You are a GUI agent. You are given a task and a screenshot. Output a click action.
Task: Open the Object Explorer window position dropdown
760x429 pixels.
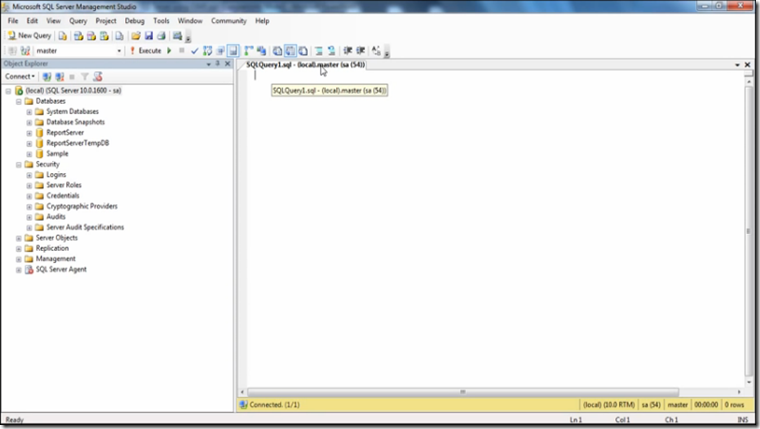coord(208,64)
